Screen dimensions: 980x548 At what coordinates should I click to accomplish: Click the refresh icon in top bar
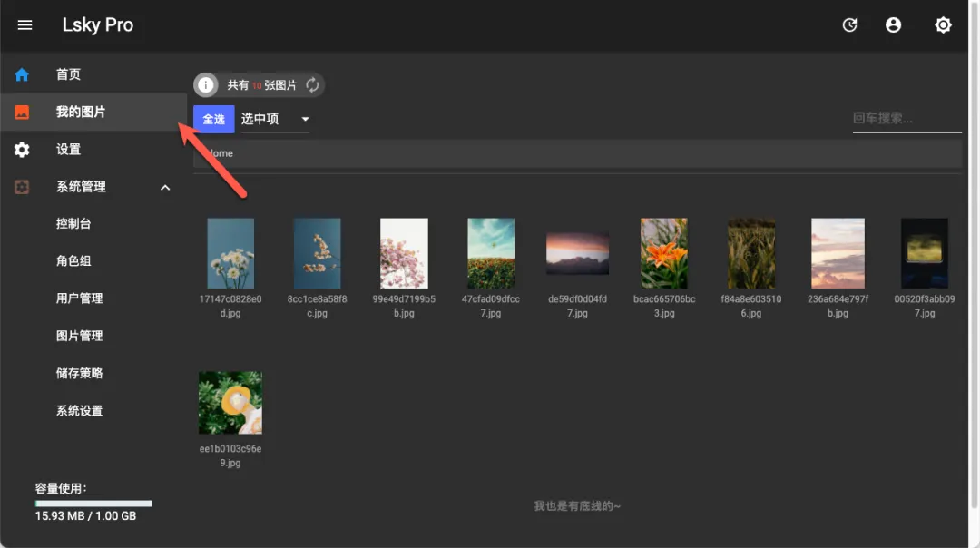849,25
